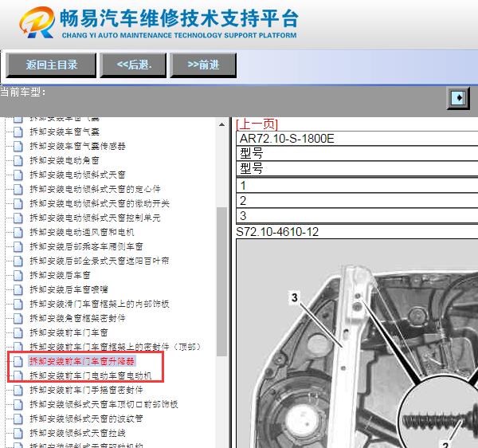Click document icon beside 拆卸安装后车窗
This screenshot has height=448, width=478.
pyautogui.click(x=18, y=275)
